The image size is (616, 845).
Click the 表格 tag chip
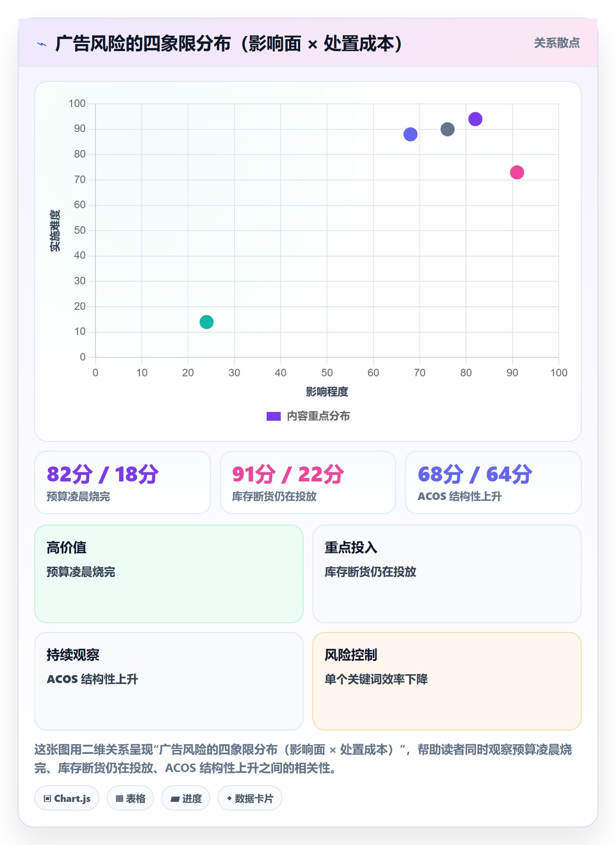[130, 798]
